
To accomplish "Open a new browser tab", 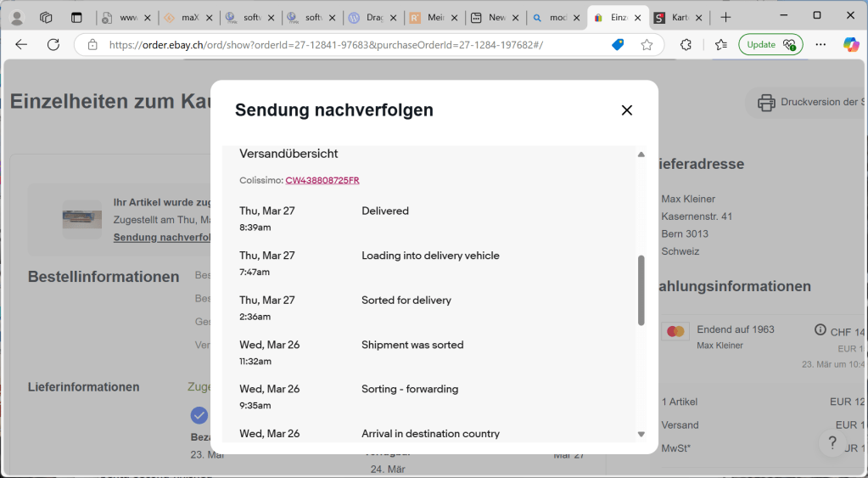I will [725, 17].
